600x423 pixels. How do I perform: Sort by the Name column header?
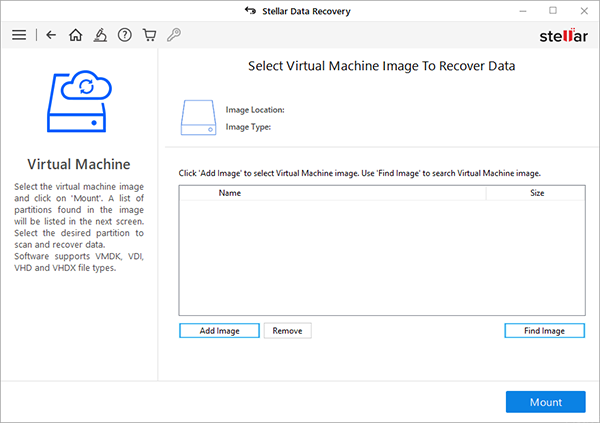tap(333, 193)
